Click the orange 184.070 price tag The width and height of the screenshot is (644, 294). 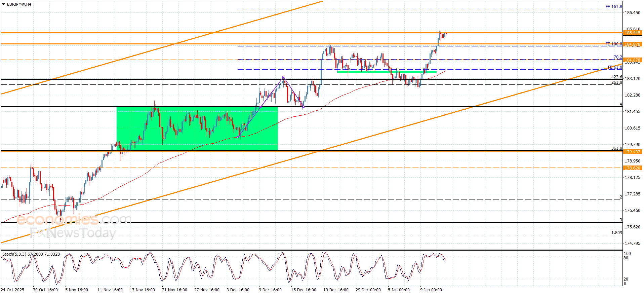(633, 60)
